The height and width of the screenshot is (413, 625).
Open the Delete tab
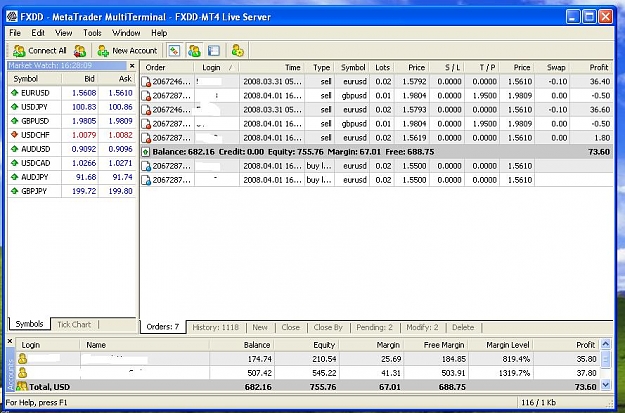463,328
